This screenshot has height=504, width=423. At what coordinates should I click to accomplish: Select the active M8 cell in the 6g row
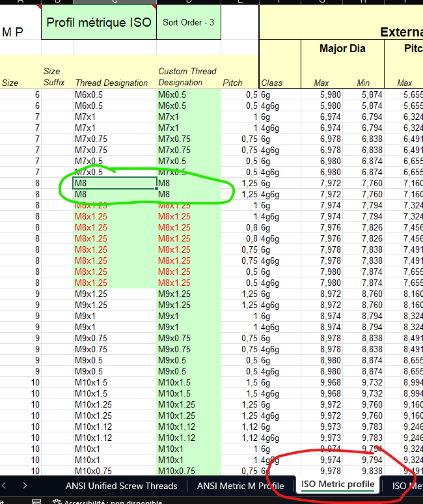click(115, 183)
